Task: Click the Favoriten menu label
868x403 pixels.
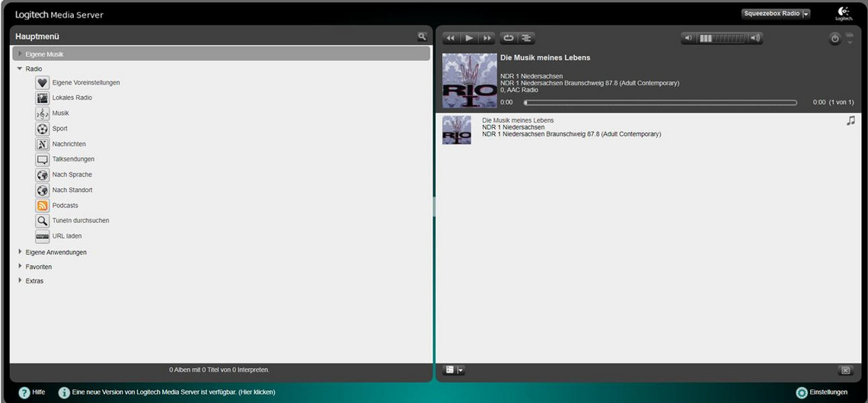Action: pyautogui.click(x=39, y=267)
